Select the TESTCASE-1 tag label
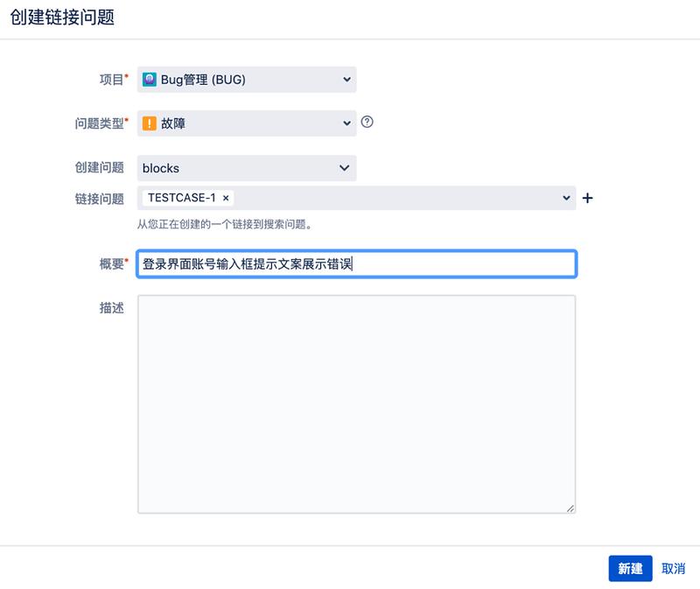 pyautogui.click(x=184, y=198)
